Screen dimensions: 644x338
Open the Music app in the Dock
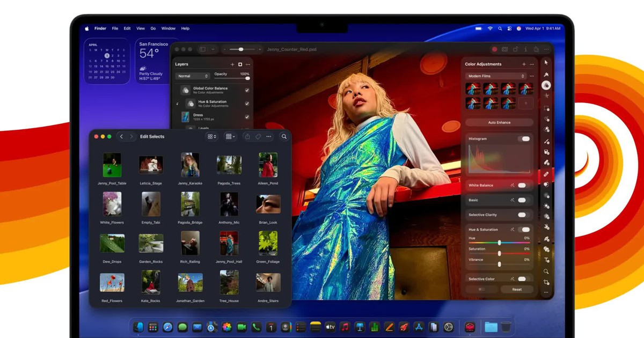(x=345, y=327)
